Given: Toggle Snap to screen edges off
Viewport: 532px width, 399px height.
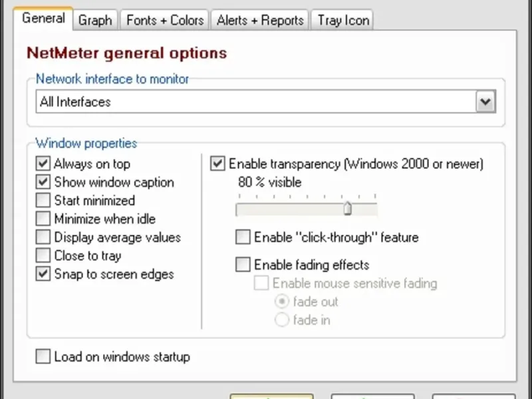Looking at the screenshot, I should (x=43, y=273).
